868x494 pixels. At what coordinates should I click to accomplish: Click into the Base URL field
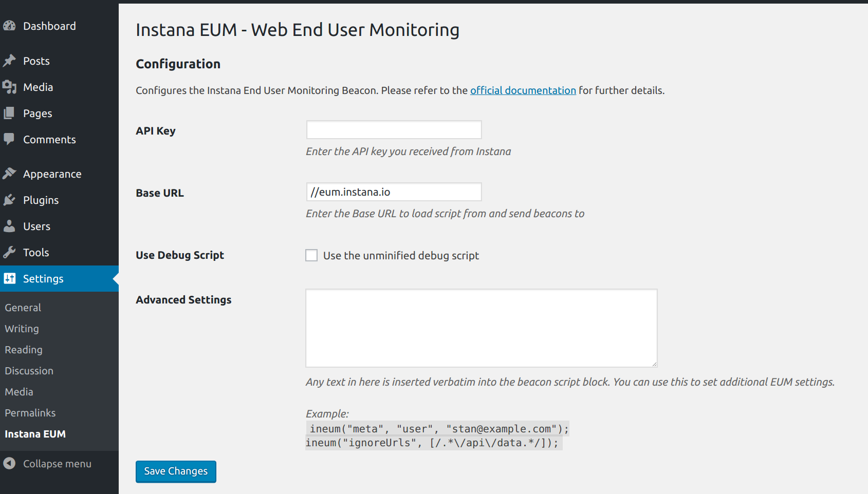[x=394, y=192]
